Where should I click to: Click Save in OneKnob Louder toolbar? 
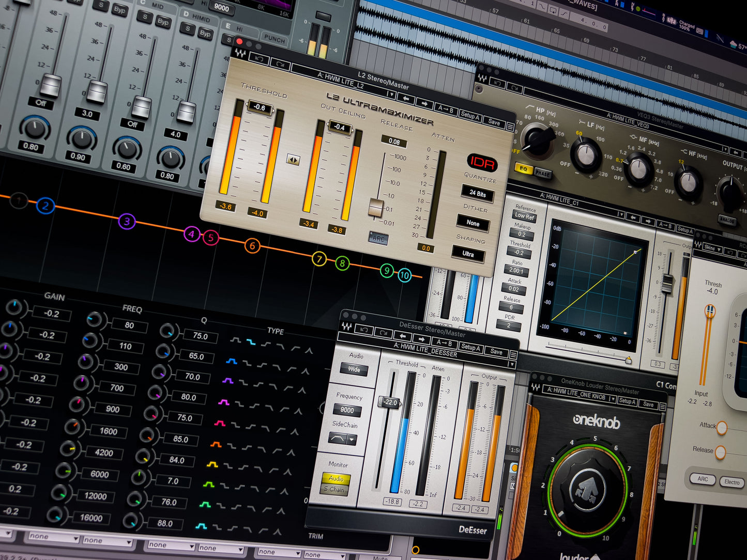click(x=648, y=405)
